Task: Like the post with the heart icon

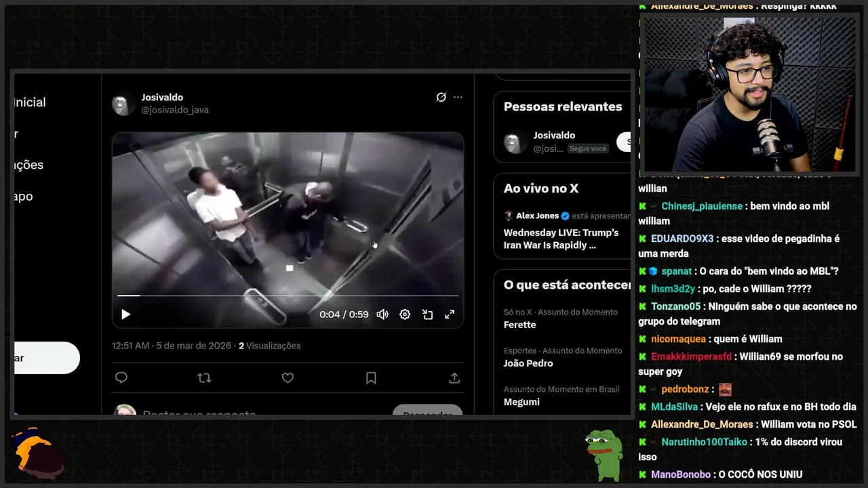Action: point(288,378)
